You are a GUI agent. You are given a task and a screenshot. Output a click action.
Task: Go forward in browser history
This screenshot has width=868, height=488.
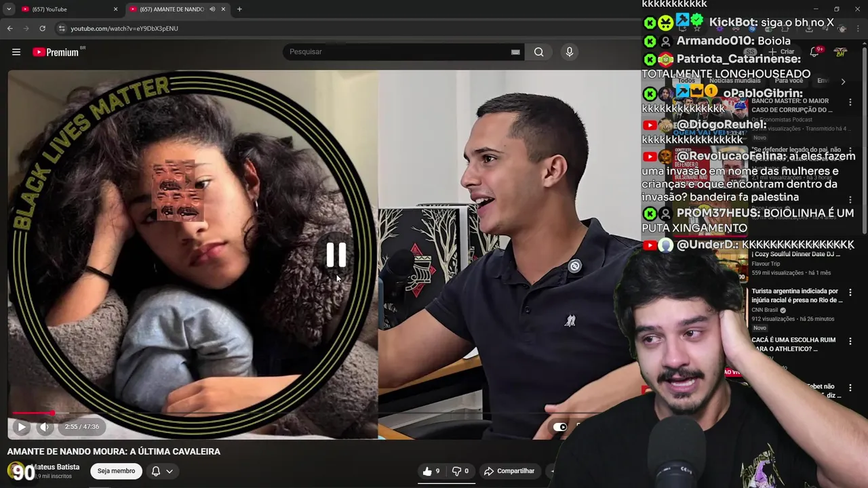[x=26, y=28]
